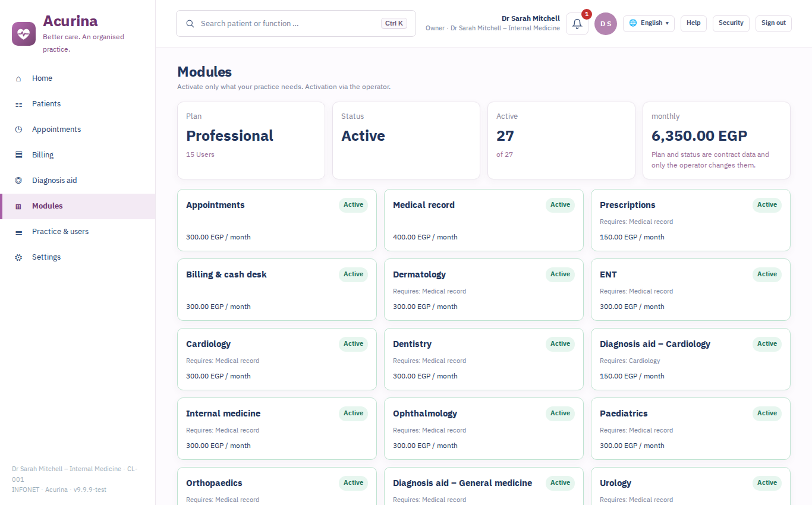
Task: Click the Diagnosis aid – Cardiology title
Action: 655,344
